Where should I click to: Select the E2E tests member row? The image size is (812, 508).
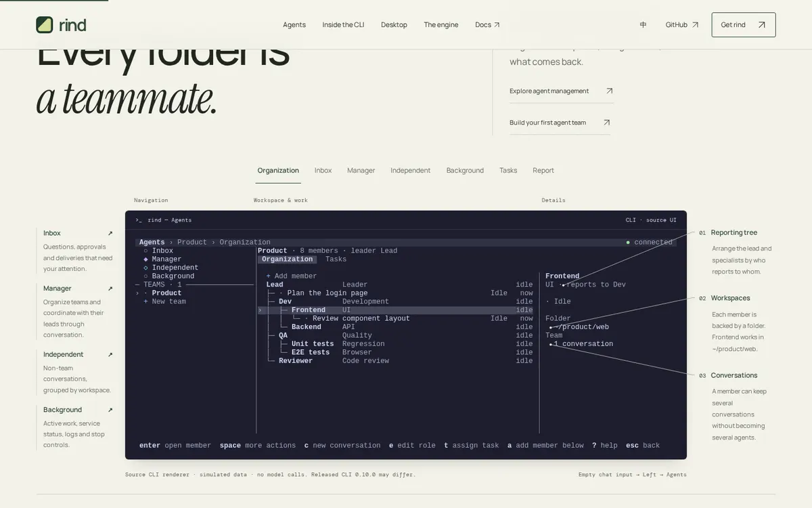(395, 352)
